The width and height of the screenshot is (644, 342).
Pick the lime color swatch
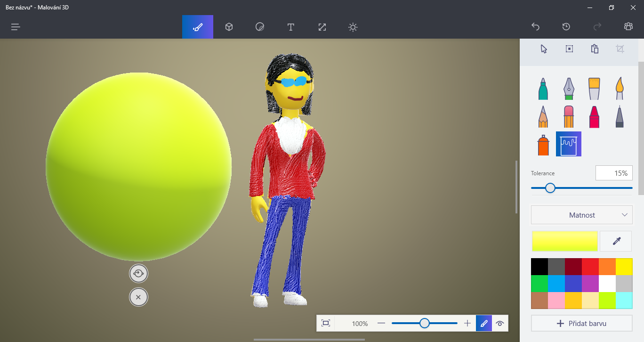click(607, 301)
